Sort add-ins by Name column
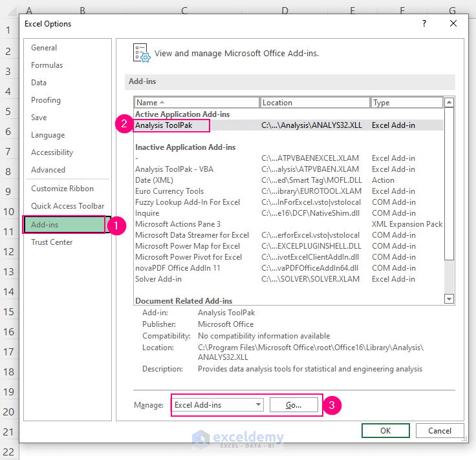Viewport: 476px width, 460px height. 197,103
